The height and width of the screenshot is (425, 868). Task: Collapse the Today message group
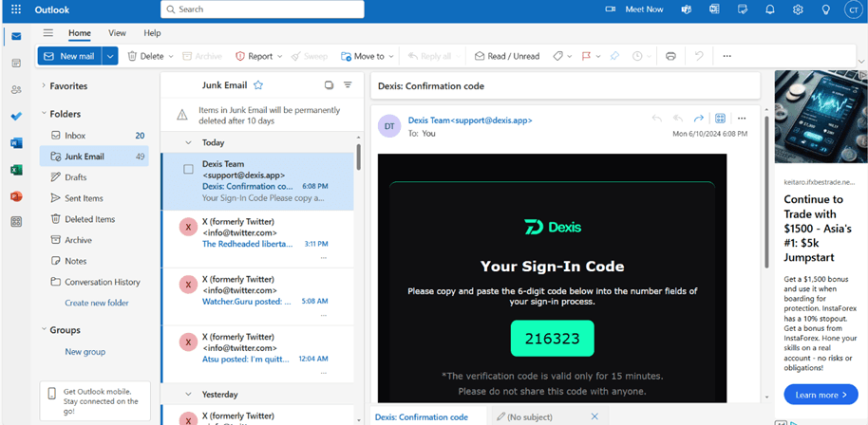coord(189,142)
